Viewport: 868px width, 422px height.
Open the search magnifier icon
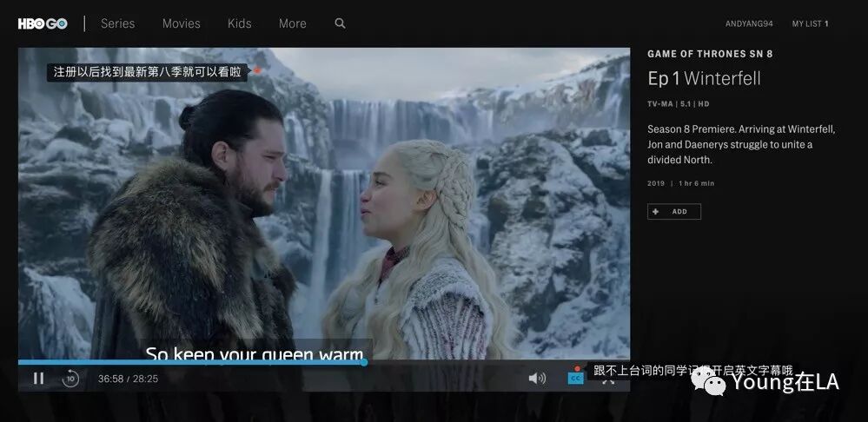point(340,23)
